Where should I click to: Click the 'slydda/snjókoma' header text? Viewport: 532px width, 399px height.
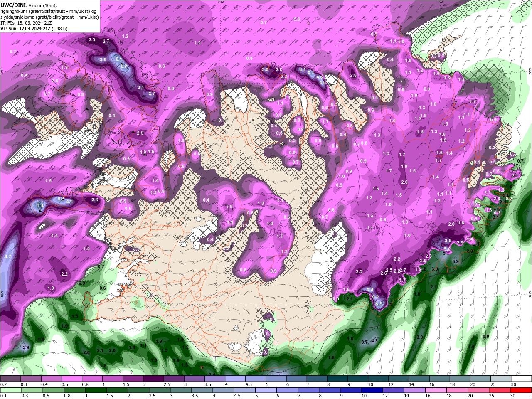coord(17,17)
